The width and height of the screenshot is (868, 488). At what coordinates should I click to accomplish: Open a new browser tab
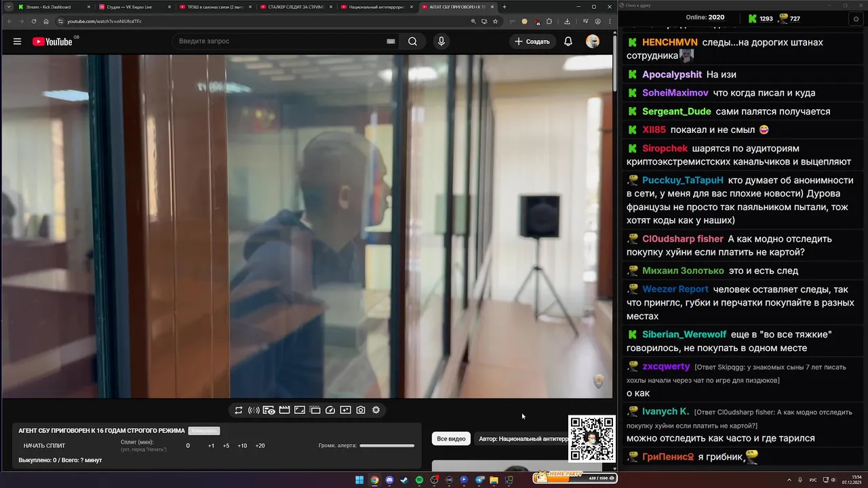(504, 7)
